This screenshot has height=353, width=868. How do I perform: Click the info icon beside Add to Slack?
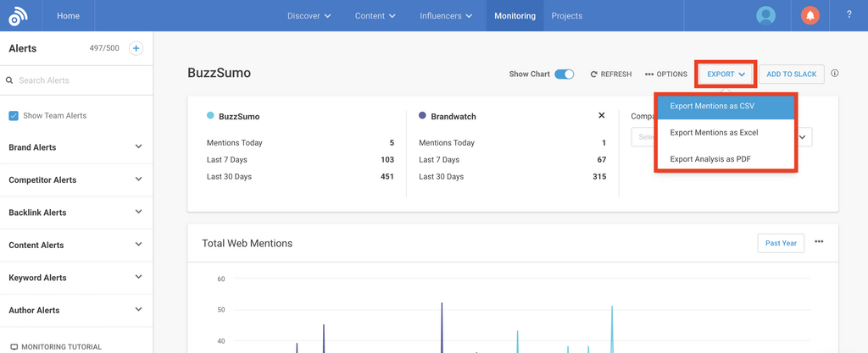coord(835,74)
